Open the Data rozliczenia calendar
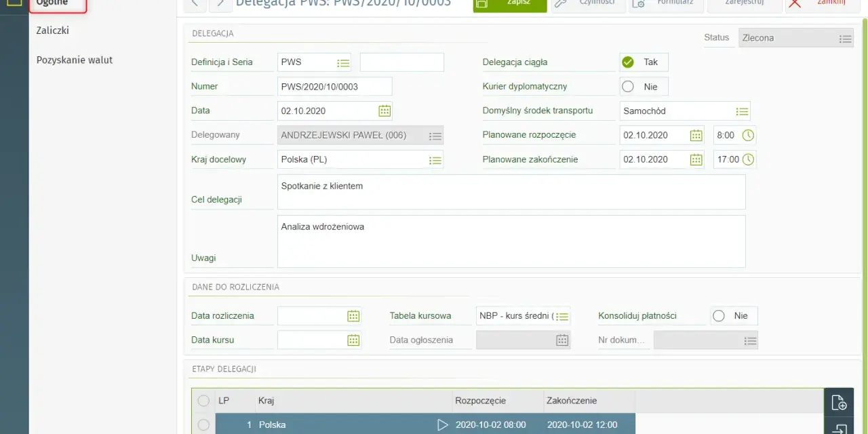This screenshot has height=434, width=868. coord(353,316)
